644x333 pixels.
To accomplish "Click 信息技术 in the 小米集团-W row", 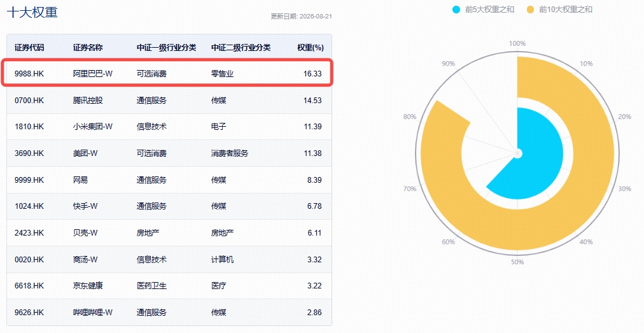I will [x=151, y=127].
